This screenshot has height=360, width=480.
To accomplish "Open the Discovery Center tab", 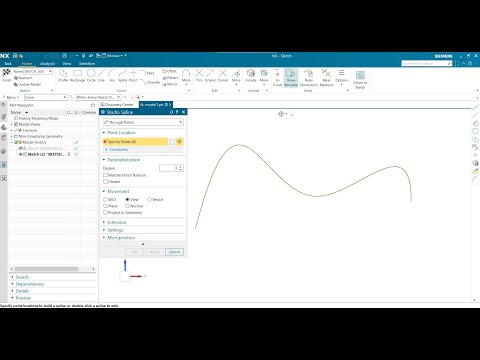I will pyautogui.click(x=117, y=105).
